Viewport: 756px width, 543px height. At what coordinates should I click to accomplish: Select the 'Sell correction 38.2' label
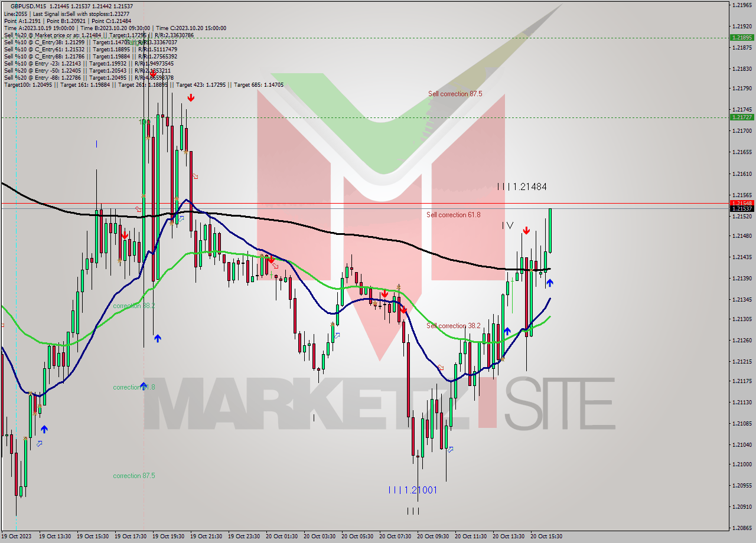point(454,326)
